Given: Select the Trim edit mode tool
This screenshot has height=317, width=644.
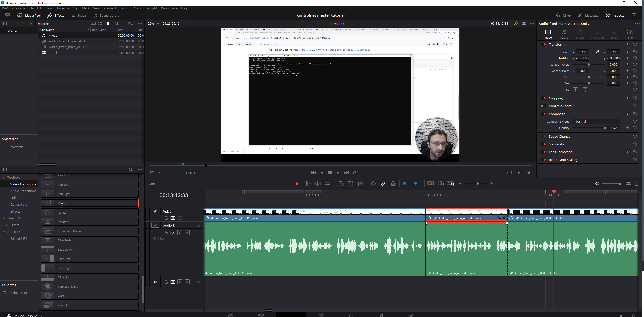Looking at the screenshot, I should [x=307, y=184].
